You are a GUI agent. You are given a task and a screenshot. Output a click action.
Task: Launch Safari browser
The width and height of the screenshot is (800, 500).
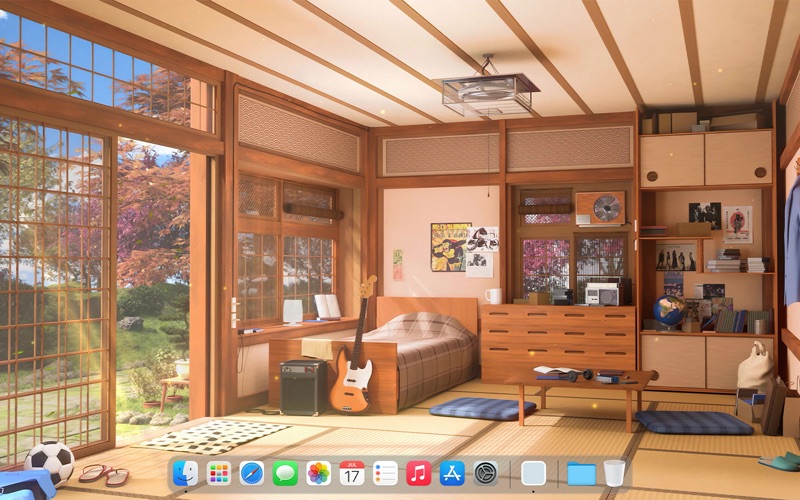(x=252, y=473)
